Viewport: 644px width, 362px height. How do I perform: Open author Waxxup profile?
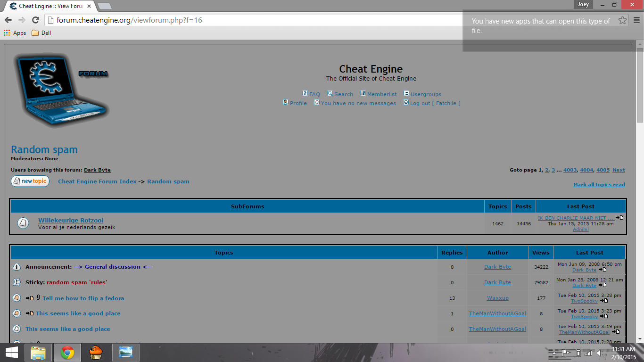click(x=498, y=298)
